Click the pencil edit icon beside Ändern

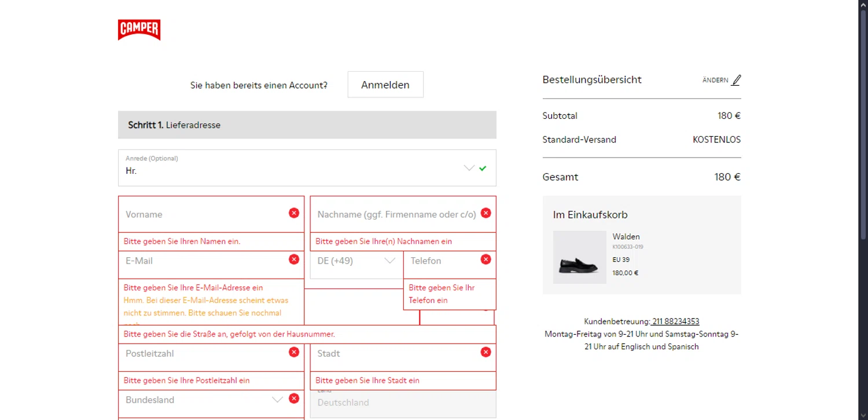735,81
